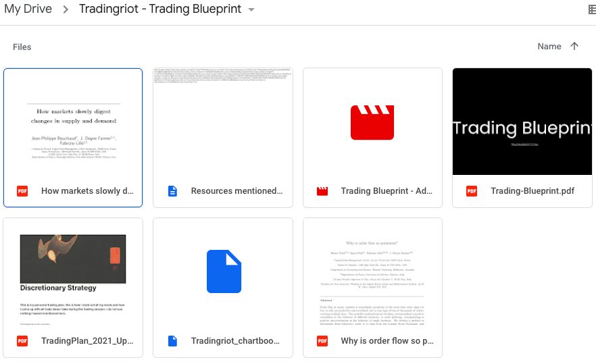The image size is (596, 364).
Task: Click the PDF icon beside Trading-Blueprint.pdf
Action: 472,191
